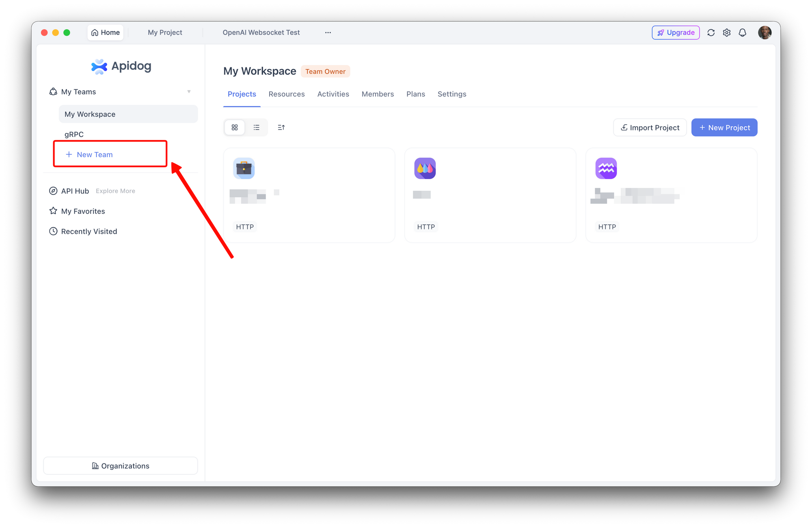
Task: Click the refresh sync icon
Action: point(711,32)
